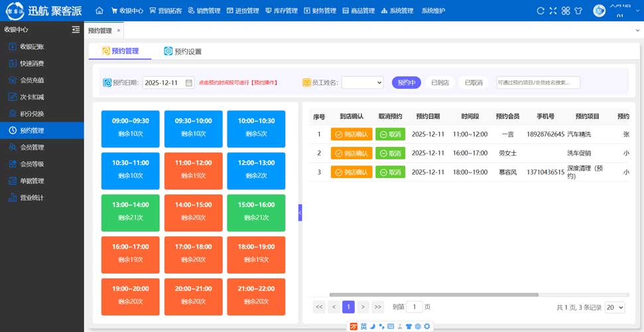Image resolution: width=644 pixels, height=332 pixels.
Task: Open the calendar icon in date field
Action: point(188,83)
